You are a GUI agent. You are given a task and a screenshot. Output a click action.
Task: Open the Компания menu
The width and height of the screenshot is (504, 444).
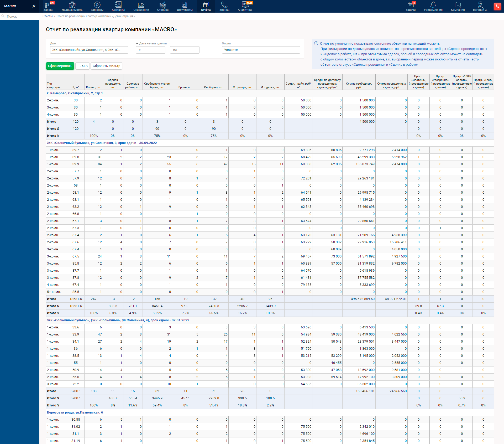point(458,6)
